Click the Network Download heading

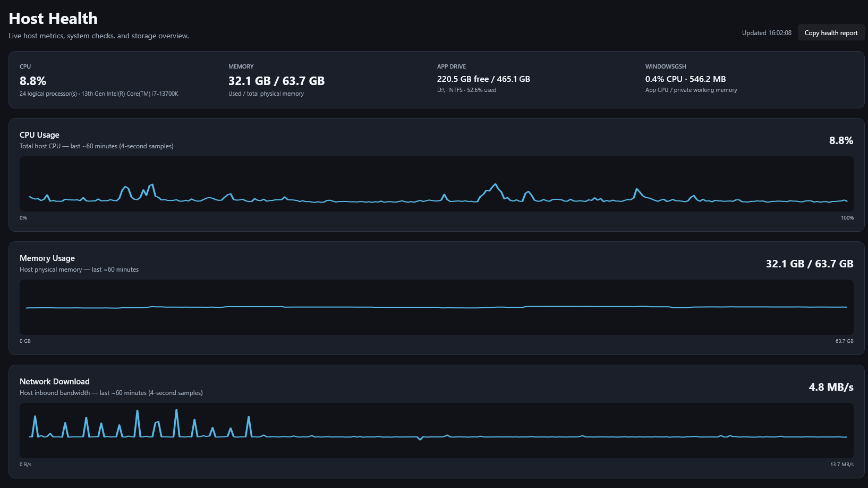click(55, 382)
